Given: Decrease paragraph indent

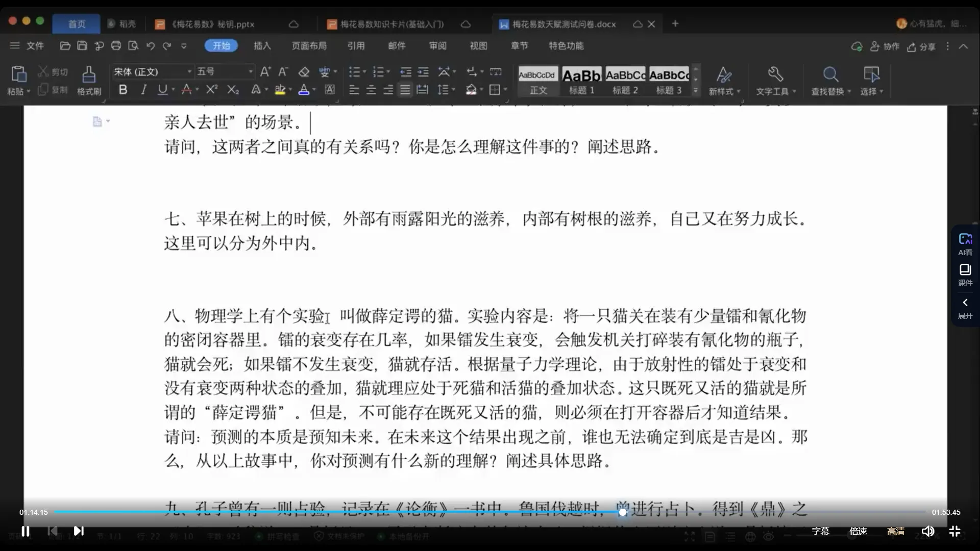Looking at the screenshot, I should tap(406, 71).
